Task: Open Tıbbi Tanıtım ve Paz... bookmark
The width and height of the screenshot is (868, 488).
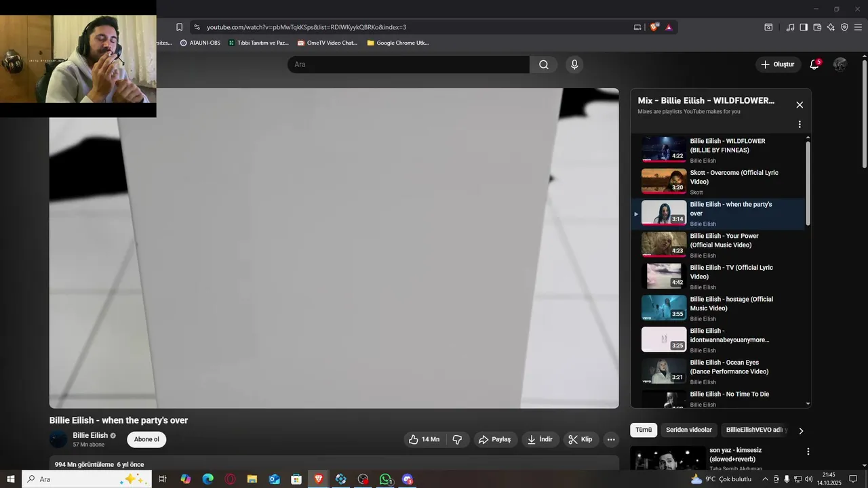Action: [x=258, y=43]
